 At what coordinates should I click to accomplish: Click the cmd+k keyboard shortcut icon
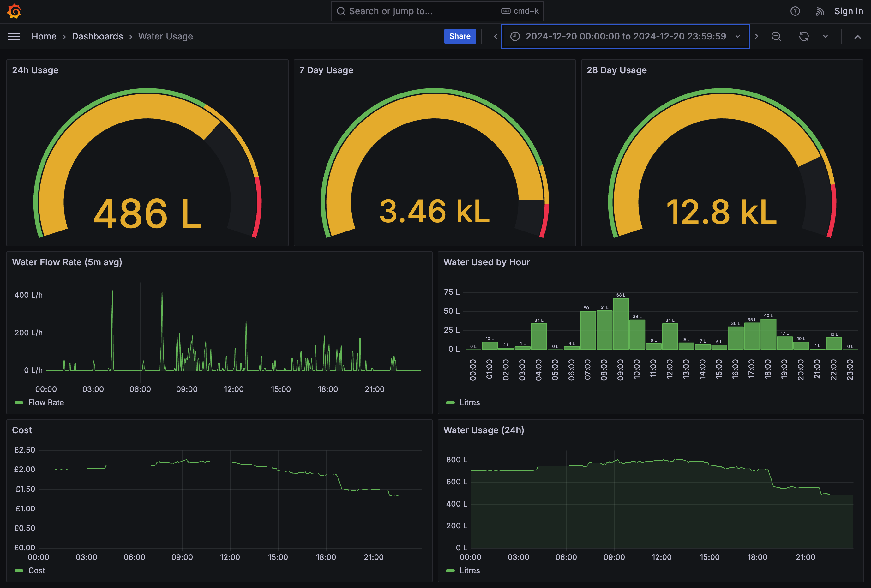506,11
